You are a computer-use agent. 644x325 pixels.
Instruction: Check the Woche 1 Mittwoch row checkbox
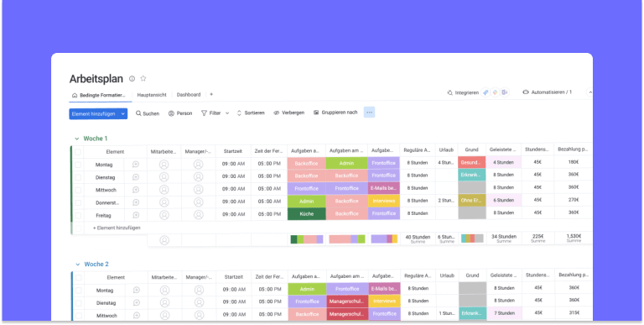[78, 190]
